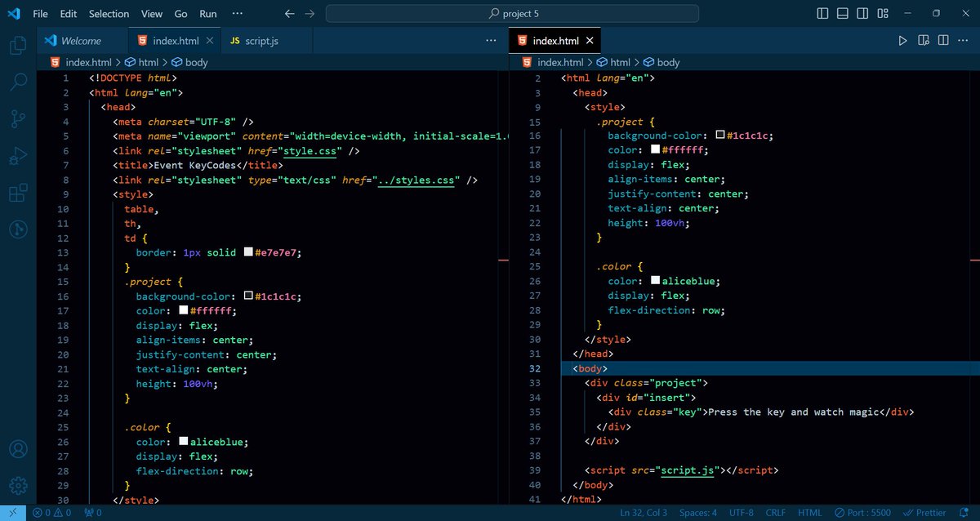Image resolution: width=980 pixels, height=521 pixels.
Task: Open the File menu
Action: (40, 14)
